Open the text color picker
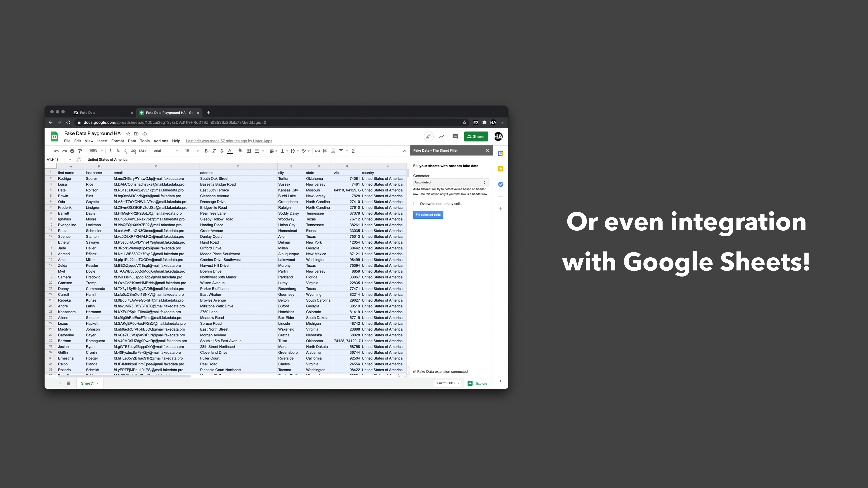The height and width of the screenshot is (488, 868). 229,151
